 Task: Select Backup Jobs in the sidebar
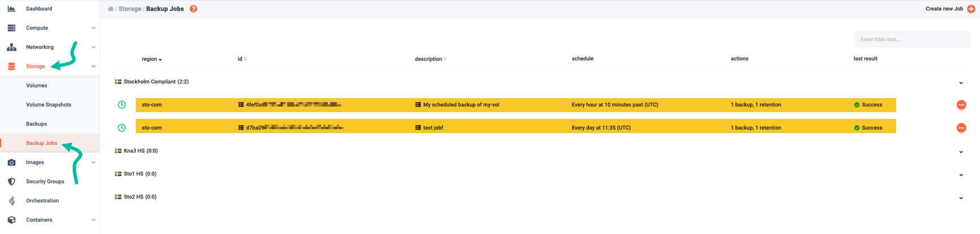(42, 143)
